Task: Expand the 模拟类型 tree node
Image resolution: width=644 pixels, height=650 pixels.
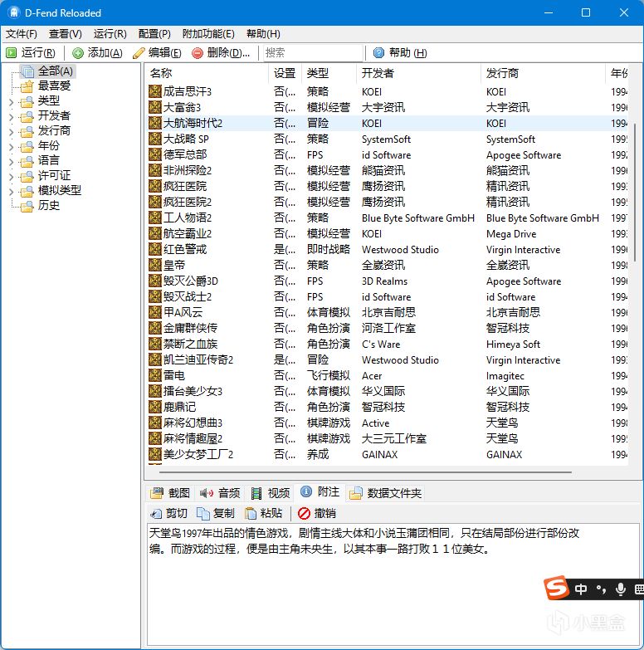Action: click(x=11, y=191)
